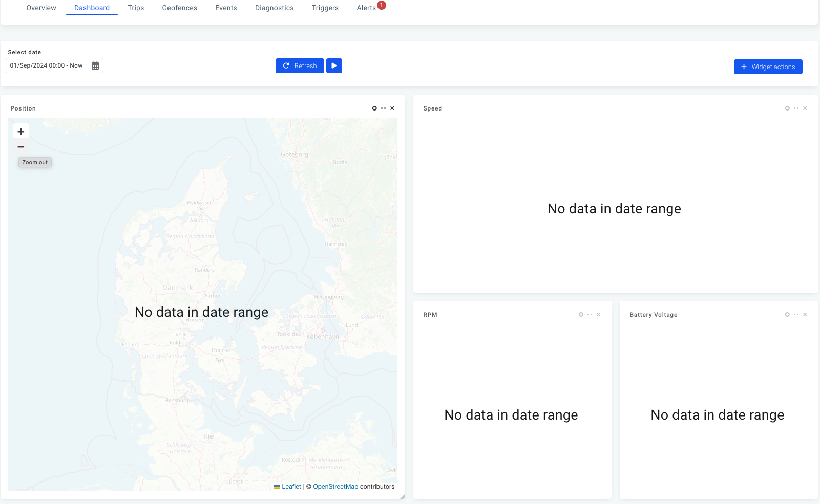Open RPM widget options dots

click(590, 314)
